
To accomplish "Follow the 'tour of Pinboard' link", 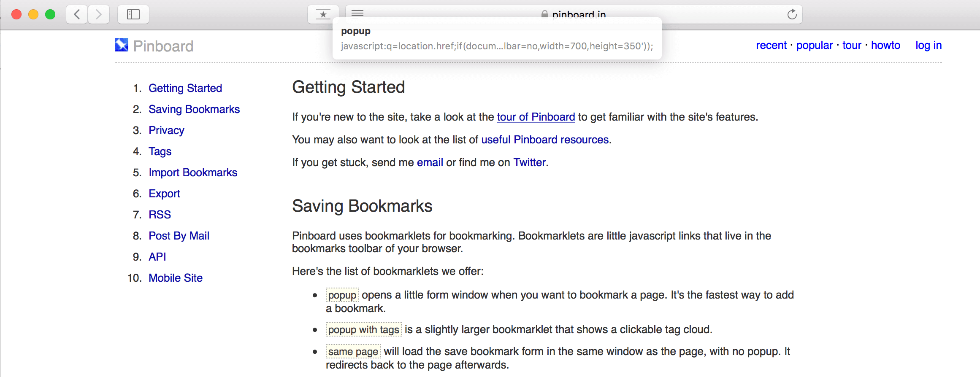I will [x=536, y=117].
